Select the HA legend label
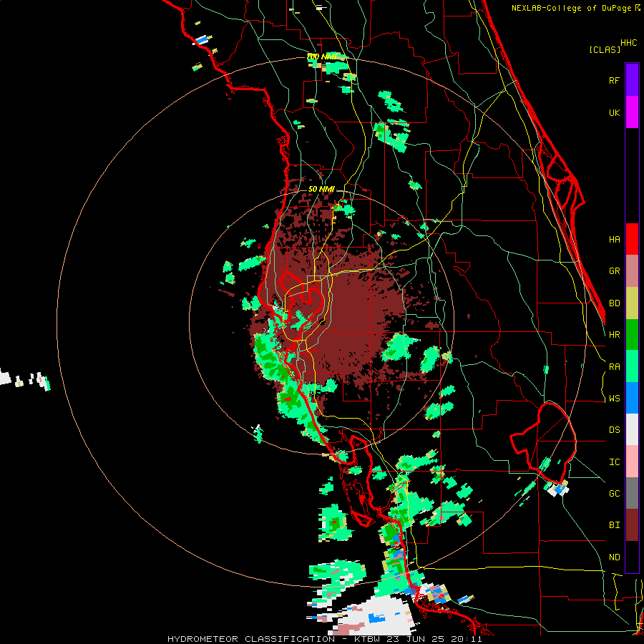Viewport: 644px width, 644px height. (x=614, y=239)
